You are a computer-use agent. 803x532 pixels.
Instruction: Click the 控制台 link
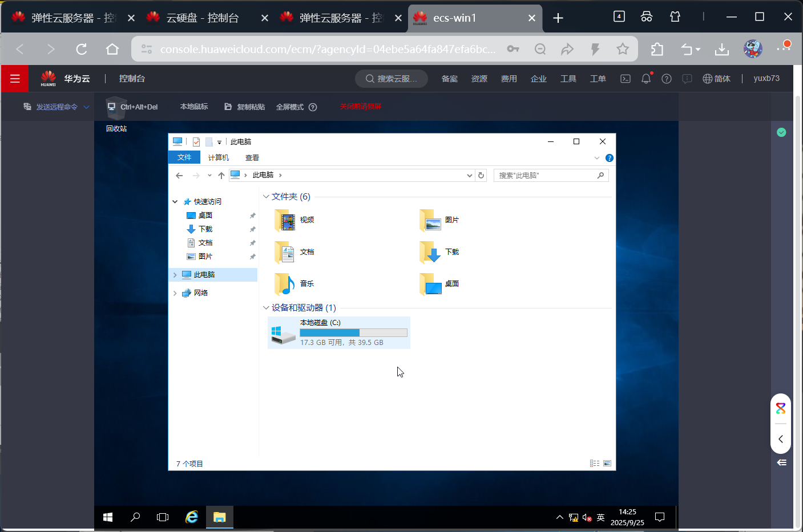pos(132,79)
